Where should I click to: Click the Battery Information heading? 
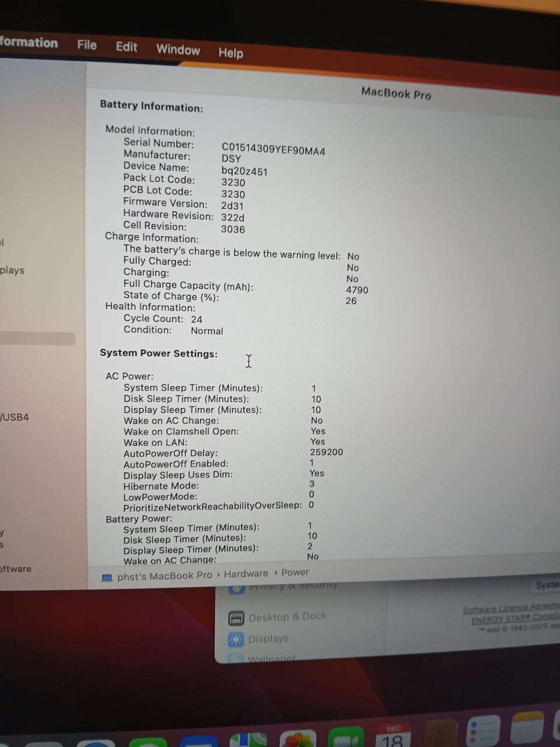[x=152, y=106]
